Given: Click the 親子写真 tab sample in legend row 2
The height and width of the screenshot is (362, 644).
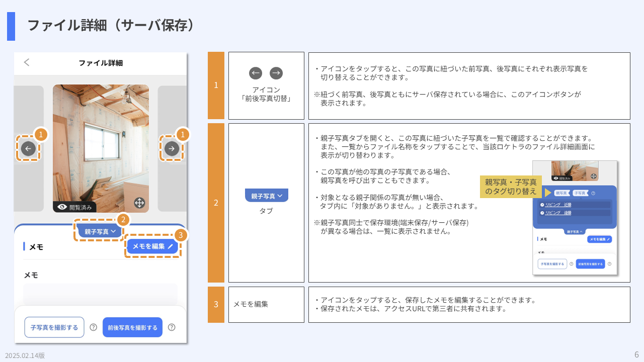Looking at the screenshot, I should pos(267,196).
